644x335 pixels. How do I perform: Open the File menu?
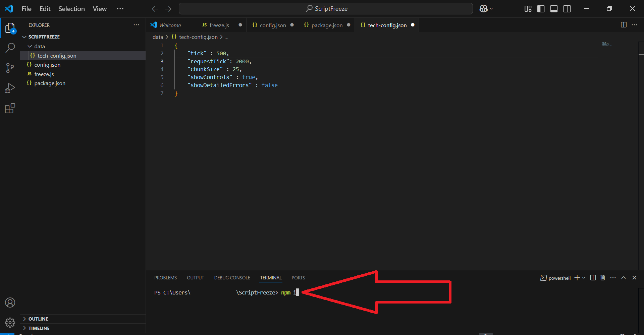coord(26,9)
